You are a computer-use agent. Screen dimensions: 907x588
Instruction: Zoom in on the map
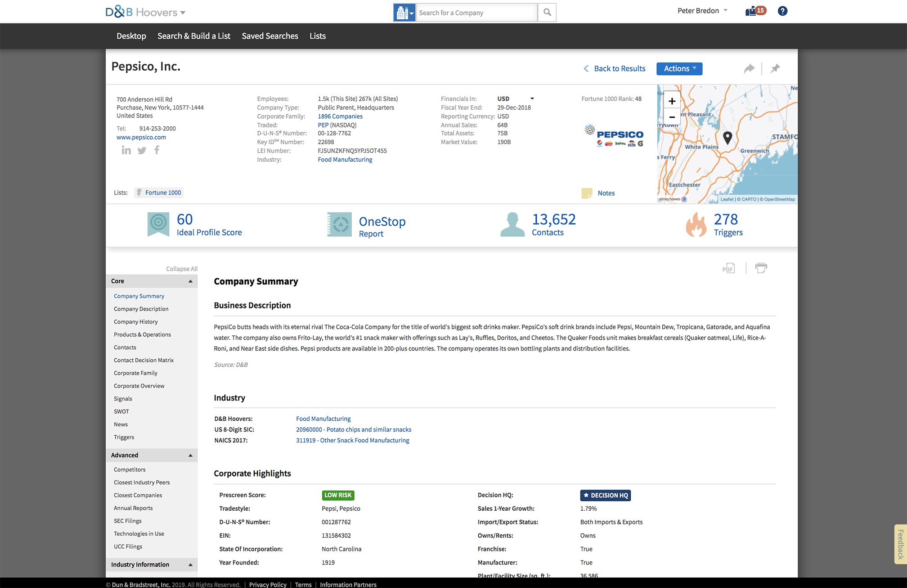point(672,101)
